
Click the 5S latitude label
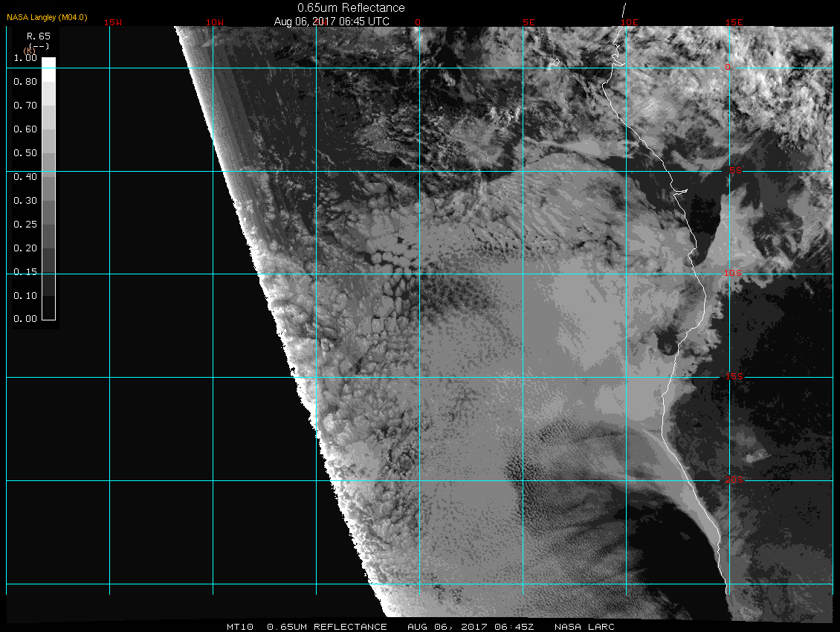point(735,170)
